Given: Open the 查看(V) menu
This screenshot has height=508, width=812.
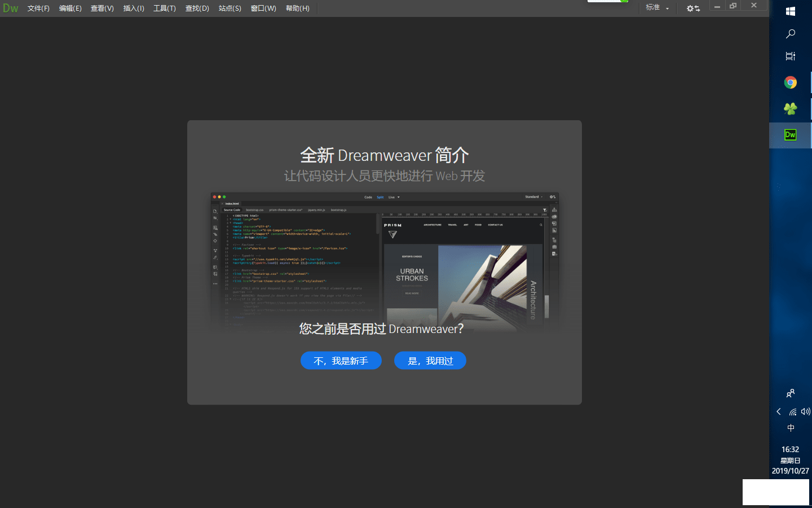Looking at the screenshot, I should (x=102, y=8).
